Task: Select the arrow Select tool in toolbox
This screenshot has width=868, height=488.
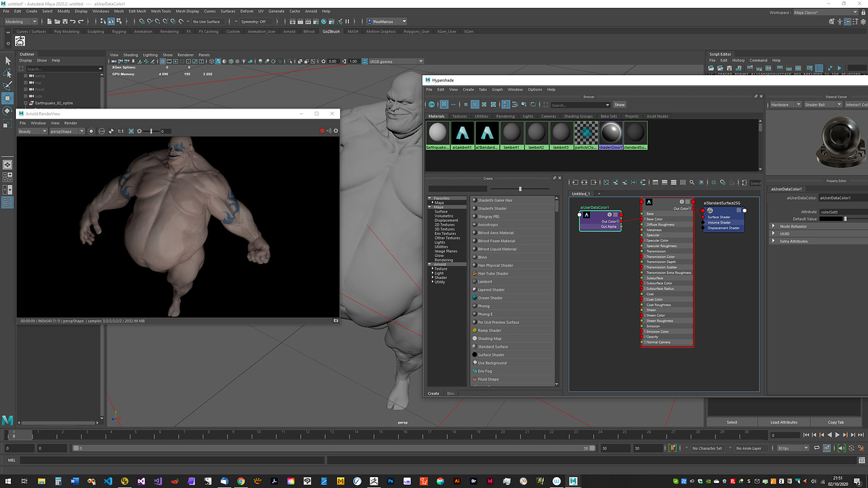Action: click(7, 61)
